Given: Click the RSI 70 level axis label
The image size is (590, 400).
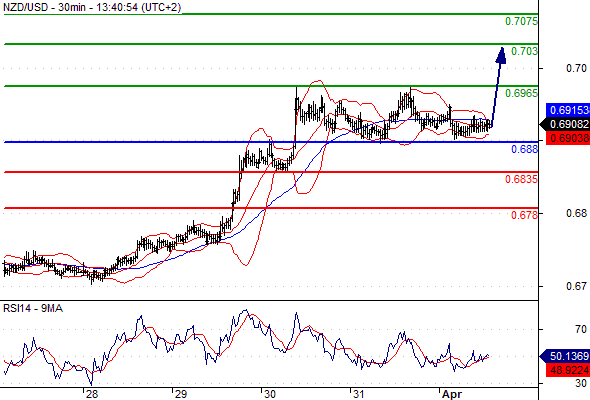Looking at the screenshot, I should coord(581,330).
